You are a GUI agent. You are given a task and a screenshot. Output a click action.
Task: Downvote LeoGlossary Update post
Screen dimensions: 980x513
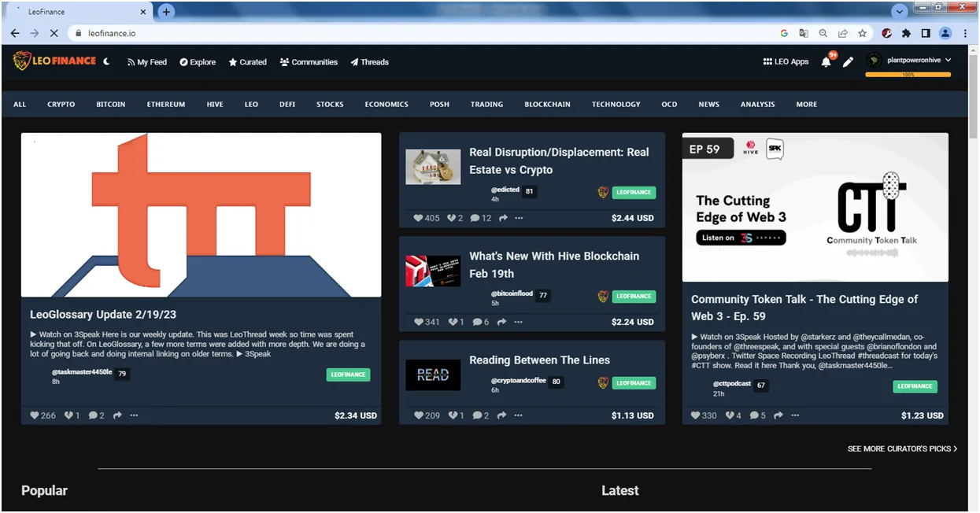pos(68,415)
